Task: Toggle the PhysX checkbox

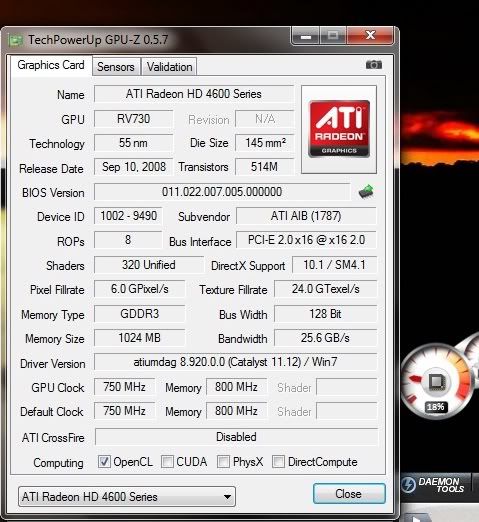Action: pos(223,462)
